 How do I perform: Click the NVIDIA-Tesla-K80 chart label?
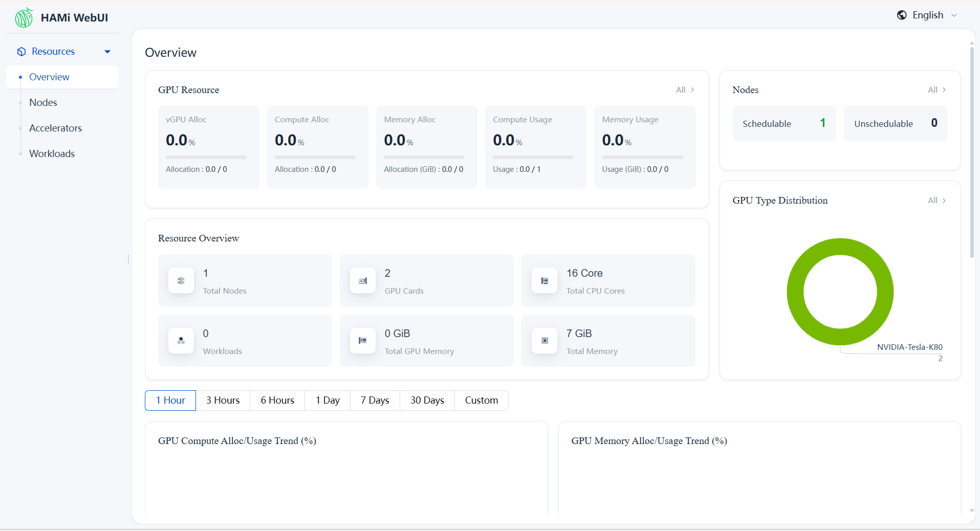[909, 347]
